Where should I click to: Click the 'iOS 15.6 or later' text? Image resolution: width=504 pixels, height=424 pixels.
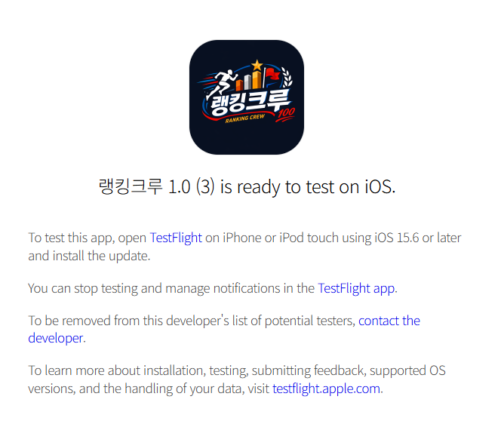pos(418,238)
